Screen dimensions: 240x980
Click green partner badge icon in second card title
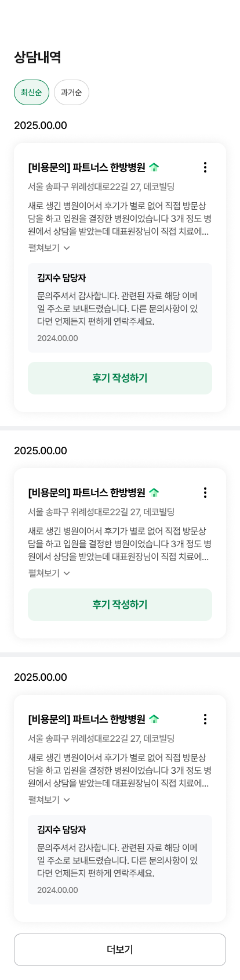click(x=154, y=493)
